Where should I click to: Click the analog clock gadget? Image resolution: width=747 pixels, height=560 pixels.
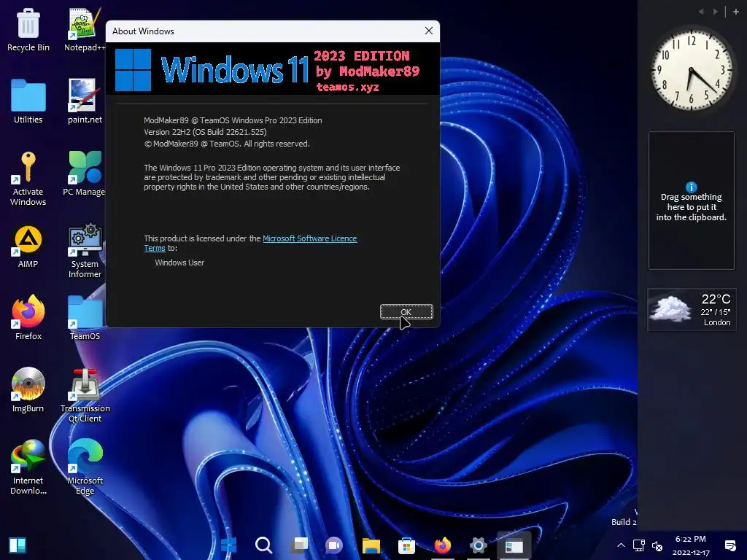[692, 69]
